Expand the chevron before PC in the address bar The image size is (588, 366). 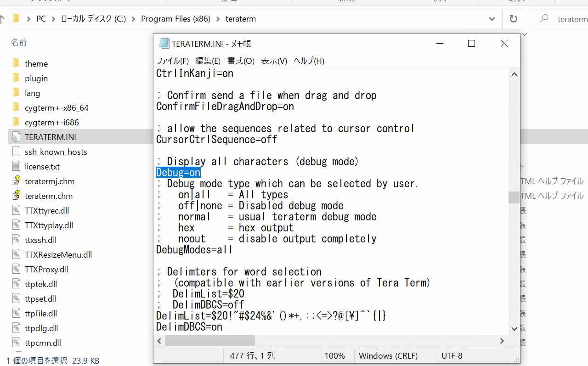(x=29, y=19)
